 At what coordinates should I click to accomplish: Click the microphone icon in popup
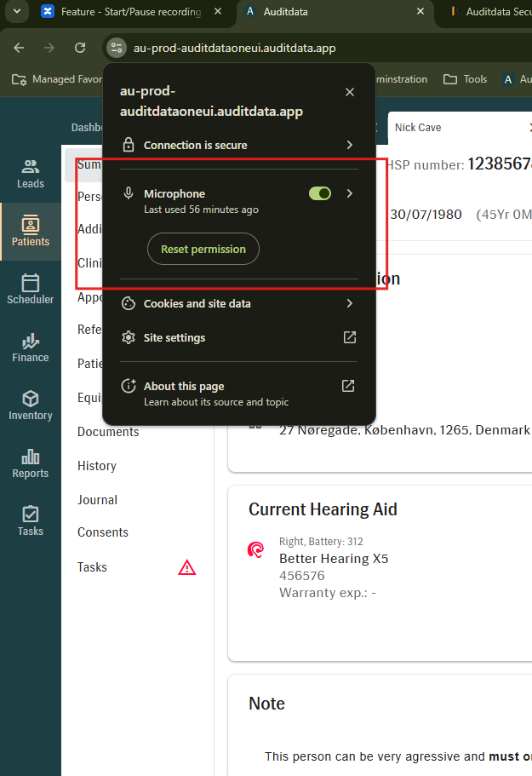[129, 193]
